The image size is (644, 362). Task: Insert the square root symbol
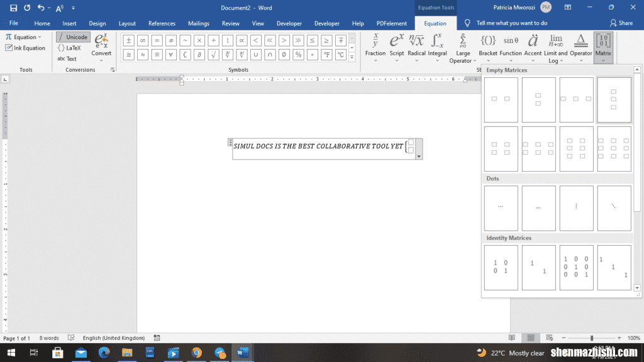tap(213, 55)
